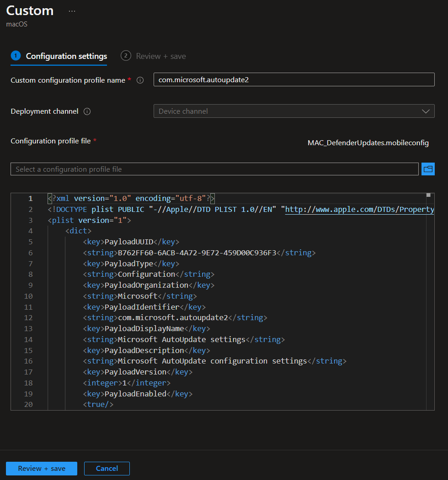Click the editor scrollbar handle at top right
The height and width of the screenshot is (480, 448).
tap(428, 195)
